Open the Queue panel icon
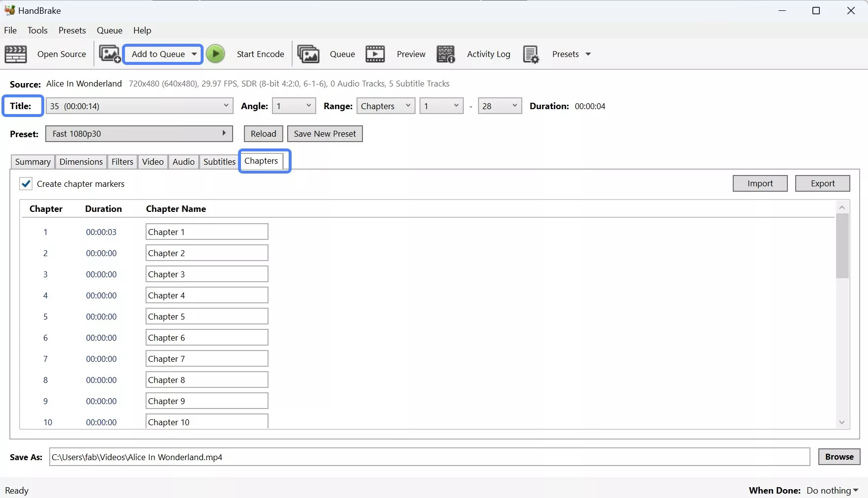The image size is (868, 498). click(308, 54)
